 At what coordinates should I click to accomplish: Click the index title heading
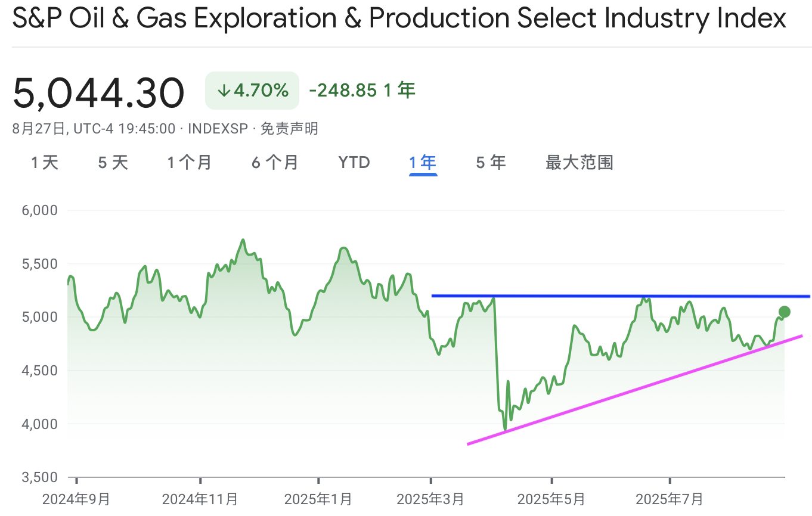point(399,18)
